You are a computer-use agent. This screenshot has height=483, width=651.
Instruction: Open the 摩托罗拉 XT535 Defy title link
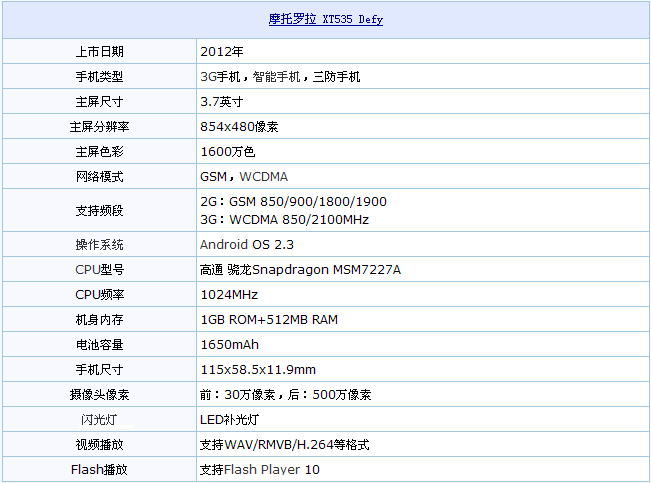(325, 20)
